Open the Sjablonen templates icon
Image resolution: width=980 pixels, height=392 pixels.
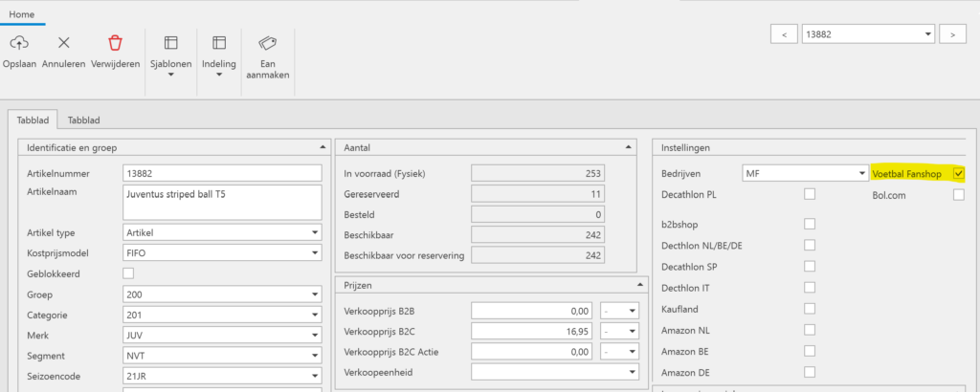171,43
